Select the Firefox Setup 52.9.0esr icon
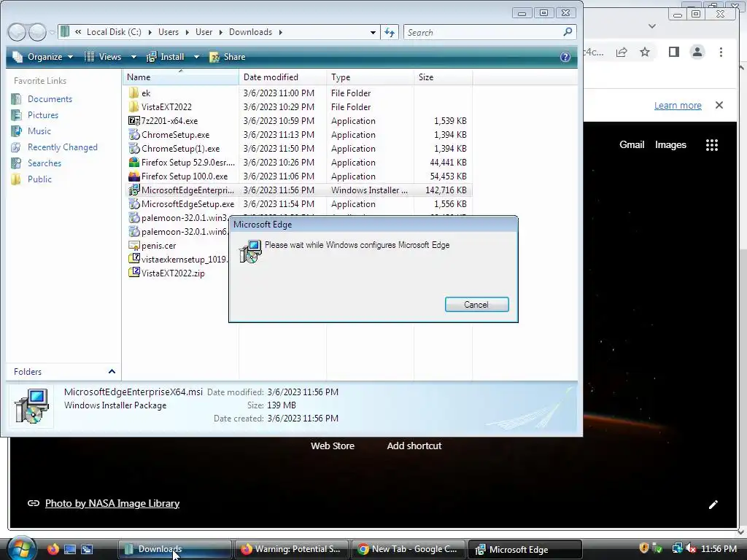This screenshot has width=747, height=560. [134, 163]
